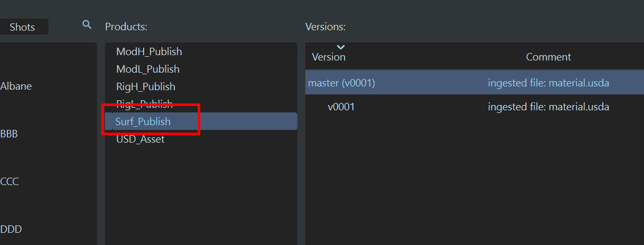
Task: Click the sort arrow above Version column
Action: pos(341,47)
